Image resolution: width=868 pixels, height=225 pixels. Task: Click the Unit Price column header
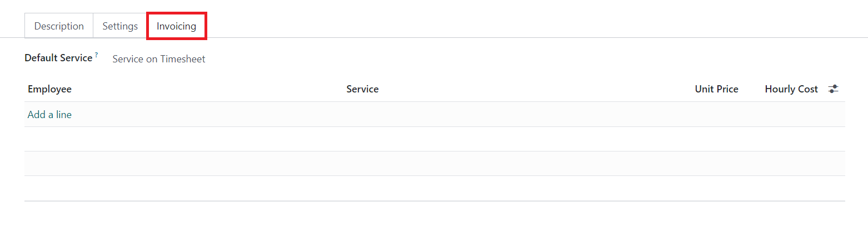pyautogui.click(x=716, y=89)
